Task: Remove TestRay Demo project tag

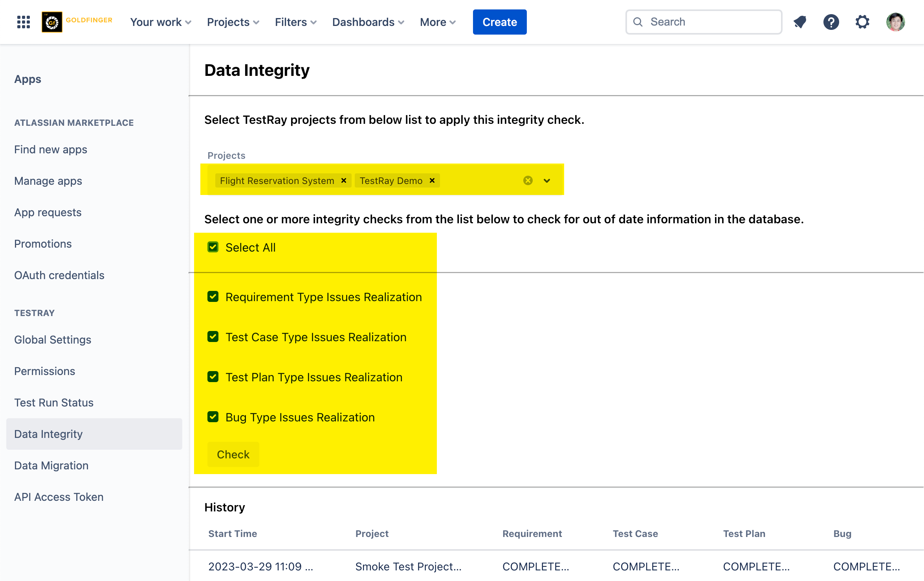Action: tap(432, 180)
